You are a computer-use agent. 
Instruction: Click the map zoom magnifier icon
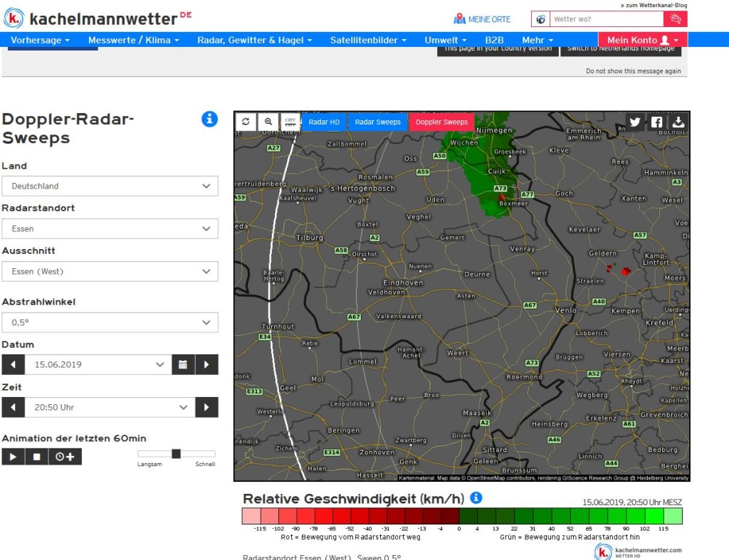coord(268,122)
